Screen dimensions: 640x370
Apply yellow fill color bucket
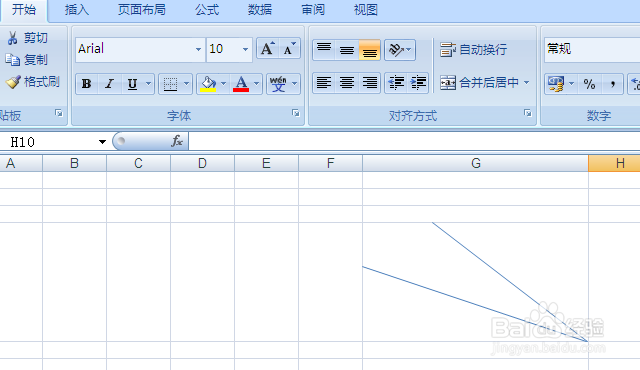208,84
